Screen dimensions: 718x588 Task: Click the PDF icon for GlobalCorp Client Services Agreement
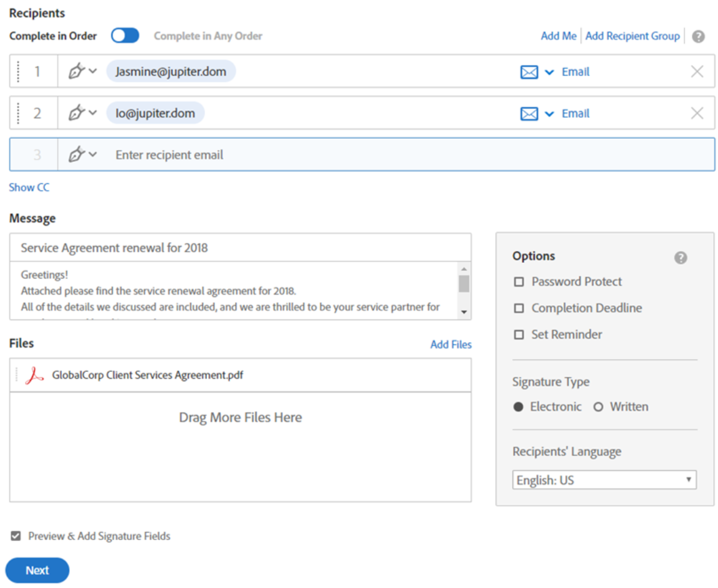click(34, 376)
